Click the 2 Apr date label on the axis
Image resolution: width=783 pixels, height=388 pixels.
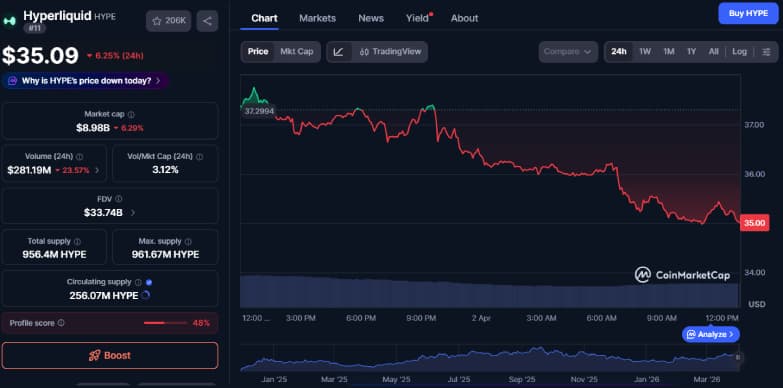(481, 318)
